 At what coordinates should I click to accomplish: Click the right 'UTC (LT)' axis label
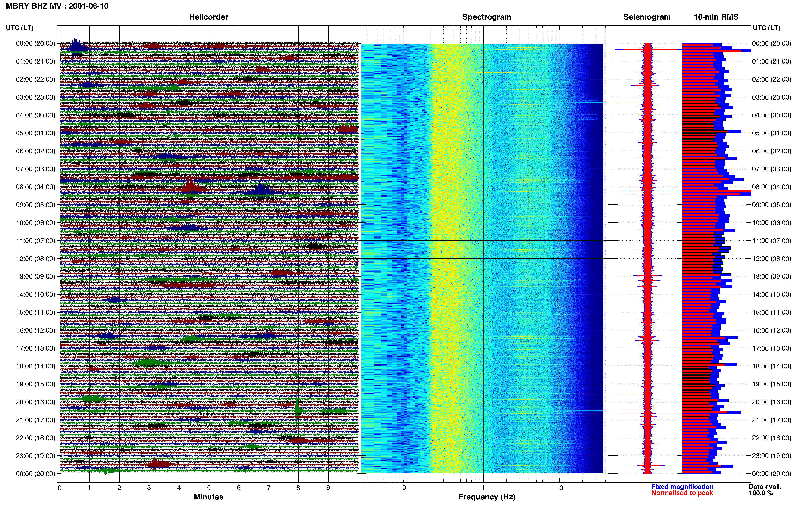[766, 28]
